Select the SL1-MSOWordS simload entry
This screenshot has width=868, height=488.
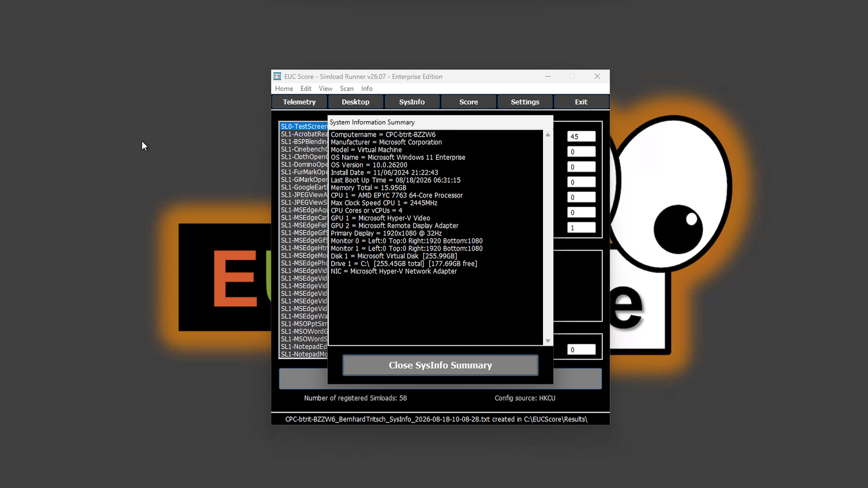coord(304,339)
